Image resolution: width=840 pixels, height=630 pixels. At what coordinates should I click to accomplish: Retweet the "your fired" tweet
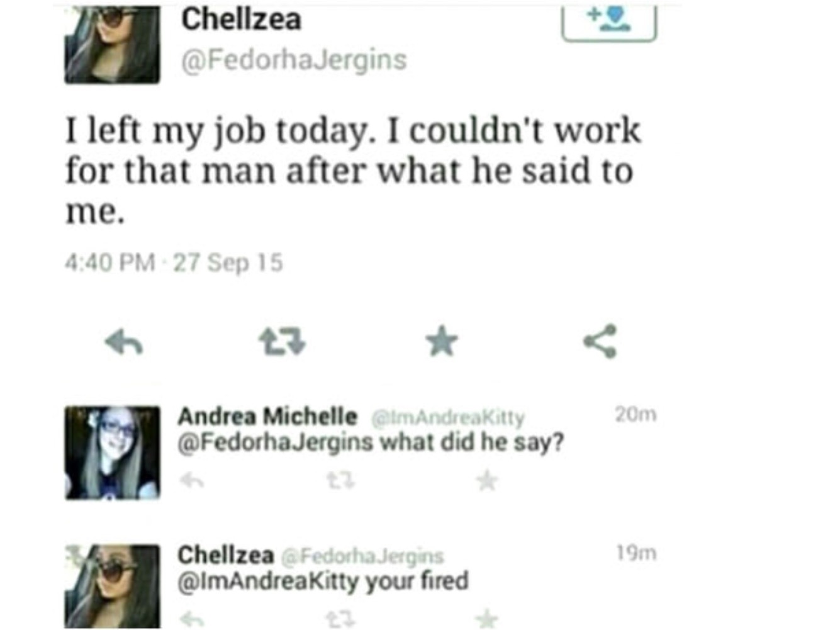(x=340, y=619)
